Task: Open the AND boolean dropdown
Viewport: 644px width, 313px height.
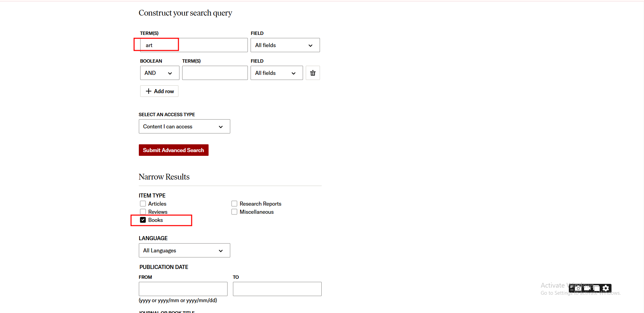Action: 159,73
